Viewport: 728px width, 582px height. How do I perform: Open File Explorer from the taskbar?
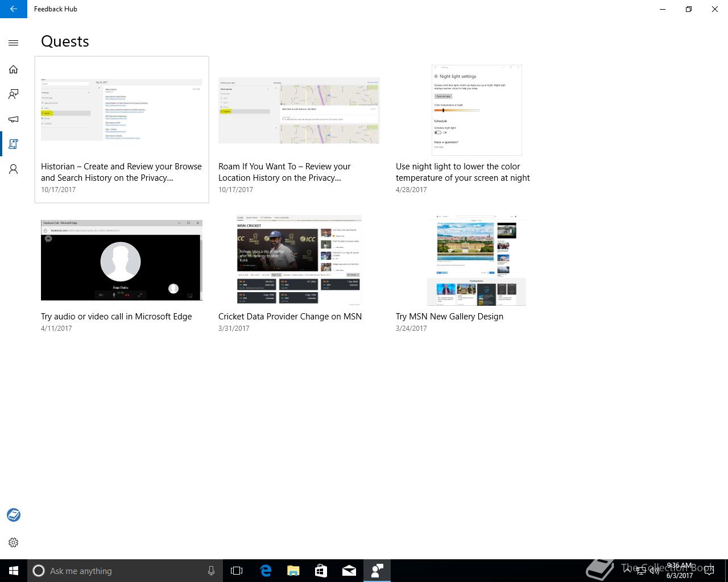[293, 571]
